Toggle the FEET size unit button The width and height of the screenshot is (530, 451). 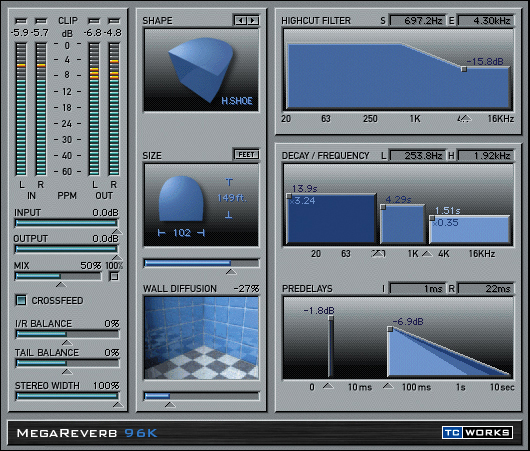click(x=246, y=155)
